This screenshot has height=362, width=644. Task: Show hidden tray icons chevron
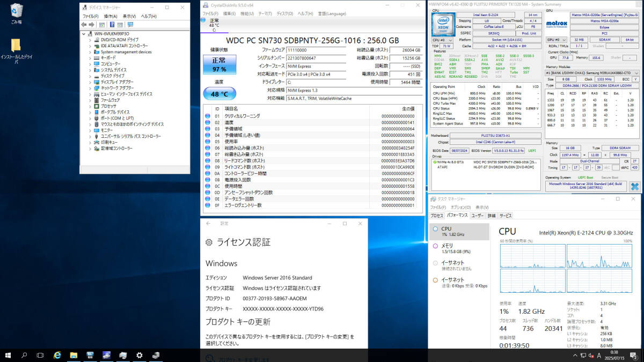coord(574,355)
